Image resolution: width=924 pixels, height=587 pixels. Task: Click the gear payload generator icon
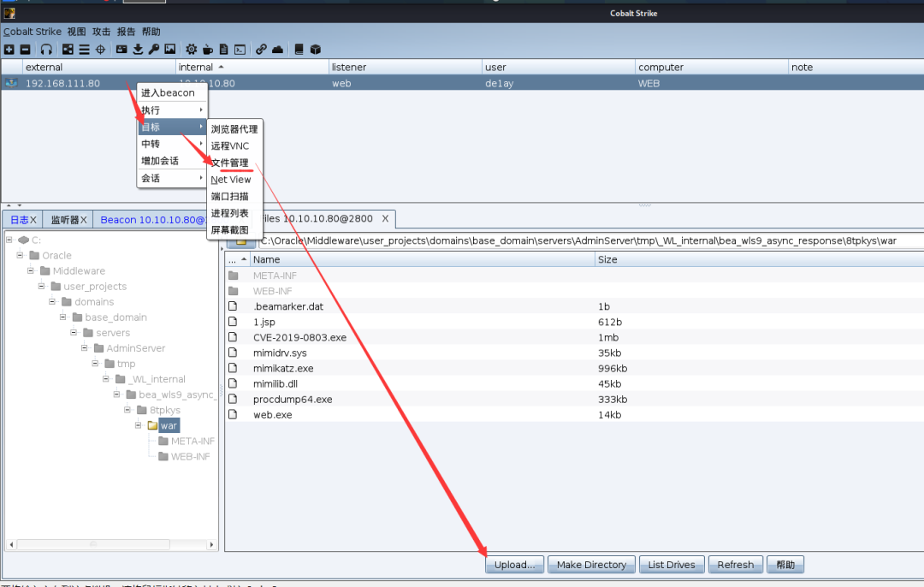191,50
